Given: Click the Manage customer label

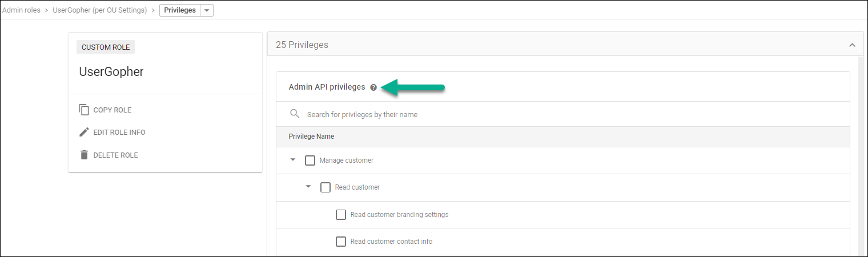Looking at the screenshot, I should point(347,160).
